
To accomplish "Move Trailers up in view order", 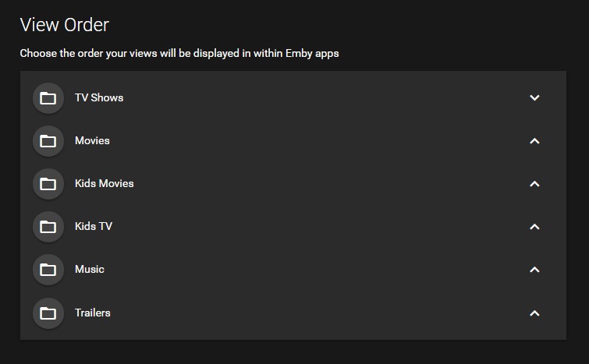I will click(x=534, y=313).
